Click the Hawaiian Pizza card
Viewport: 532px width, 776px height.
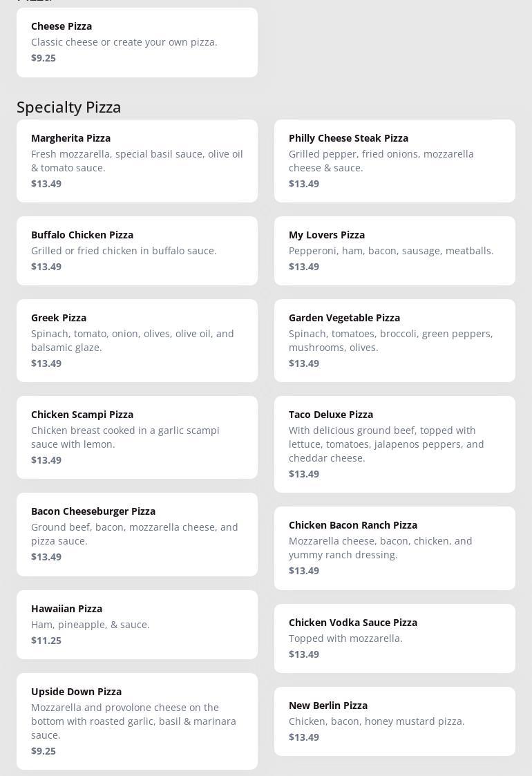click(x=137, y=623)
